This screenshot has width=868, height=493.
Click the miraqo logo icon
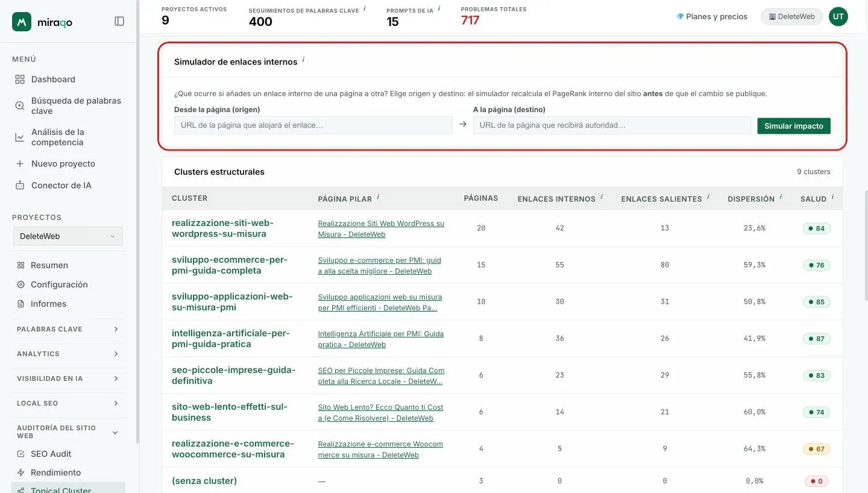point(22,22)
